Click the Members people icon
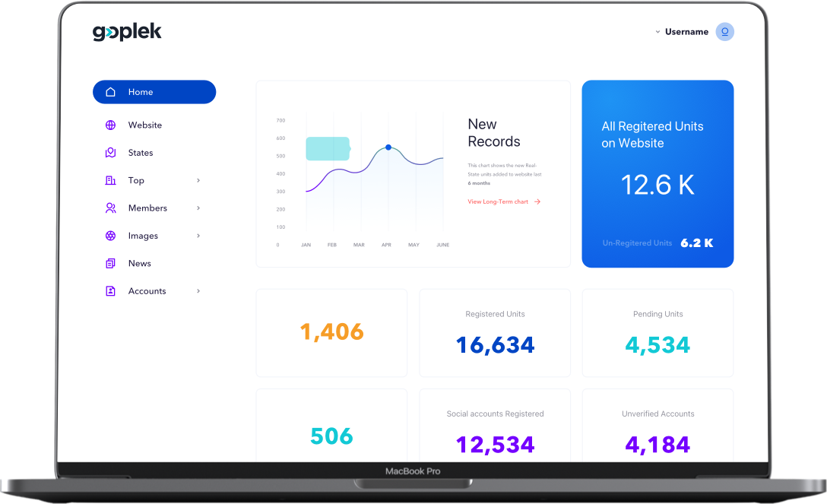This screenshot has width=827, height=504. 111,208
